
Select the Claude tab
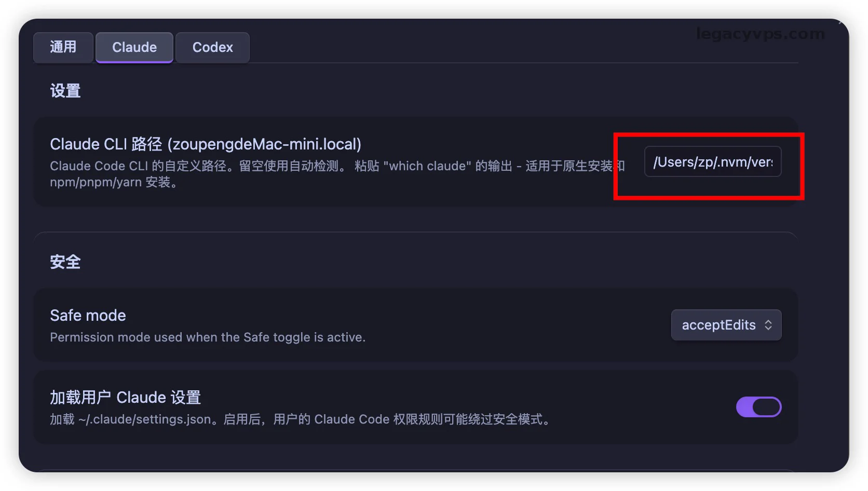coord(134,47)
